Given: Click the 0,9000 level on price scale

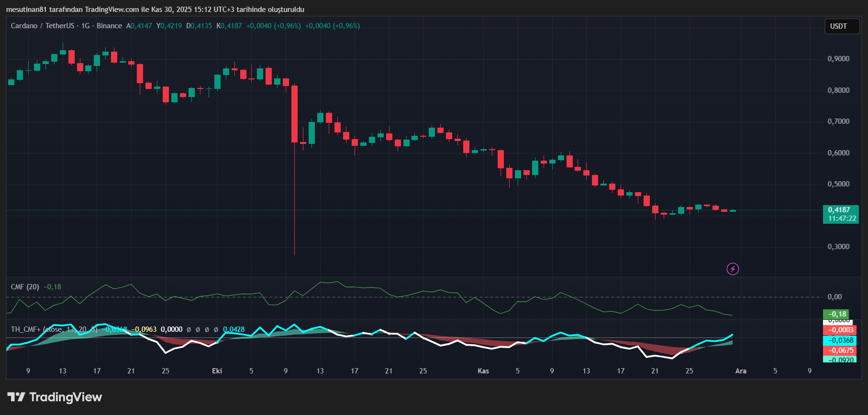Looking at the screenshot, I should [838, 59].
